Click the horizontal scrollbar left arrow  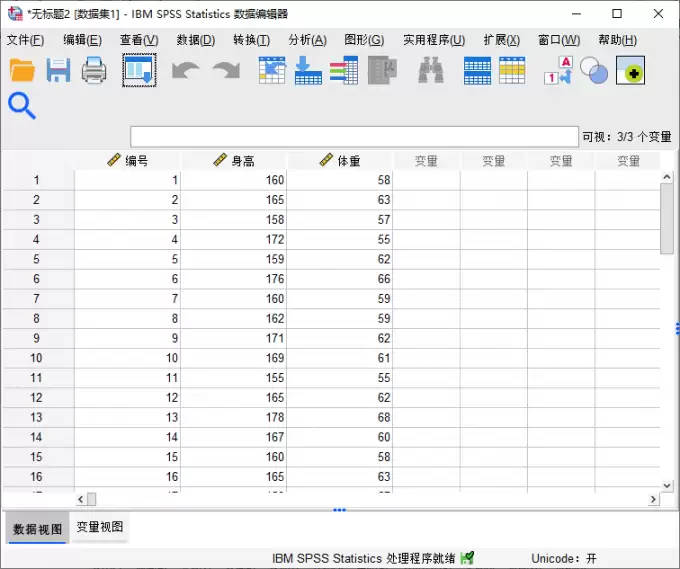click(81, 500)
